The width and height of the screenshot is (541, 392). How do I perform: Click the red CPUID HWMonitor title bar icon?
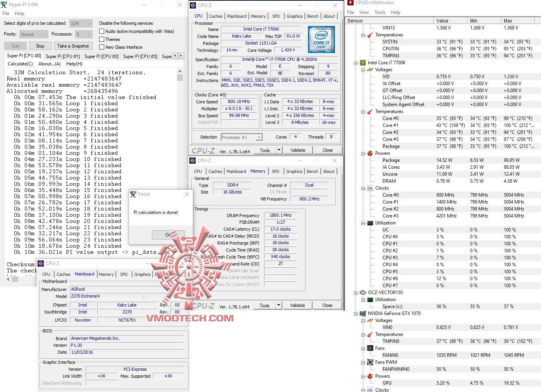tap(351, 3)
